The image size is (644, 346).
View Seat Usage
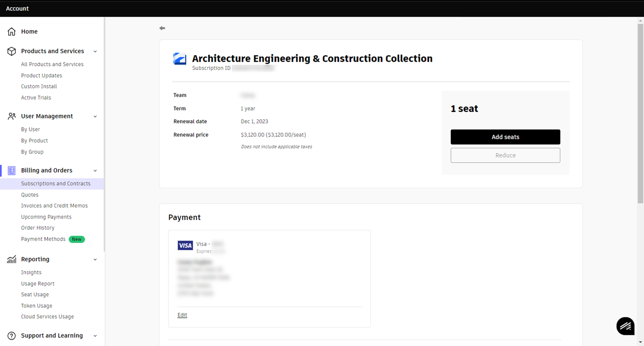tap(35, 294)
